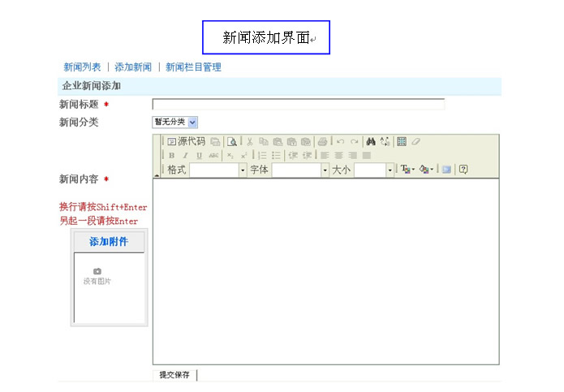Open the editor help question-mark icon

click(x=463, y=170)
